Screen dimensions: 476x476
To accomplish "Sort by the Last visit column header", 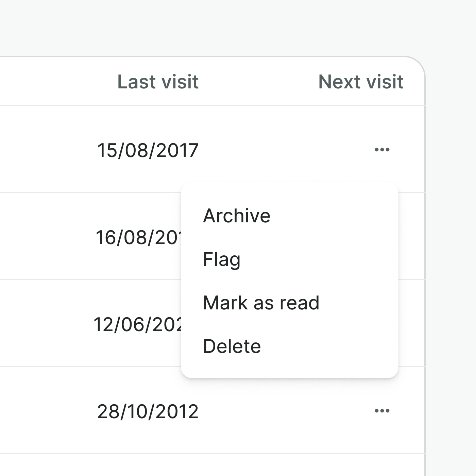I will (x=158, y=82).
